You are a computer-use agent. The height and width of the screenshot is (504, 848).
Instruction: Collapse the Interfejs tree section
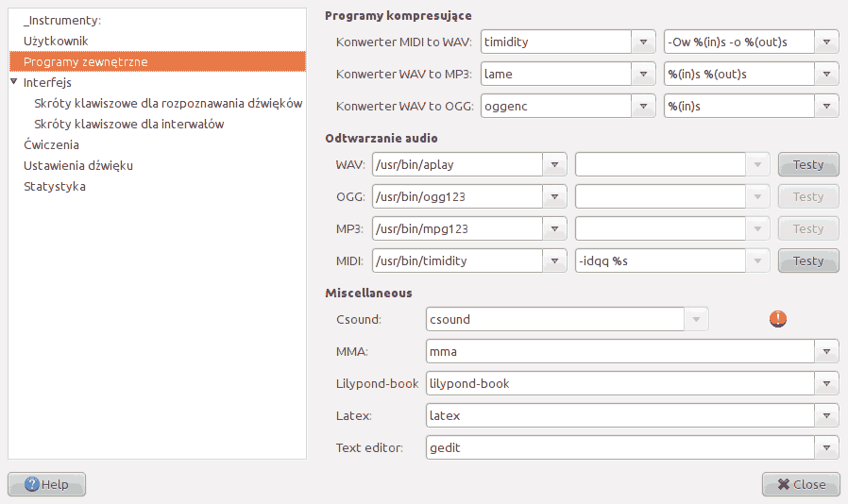14,82
